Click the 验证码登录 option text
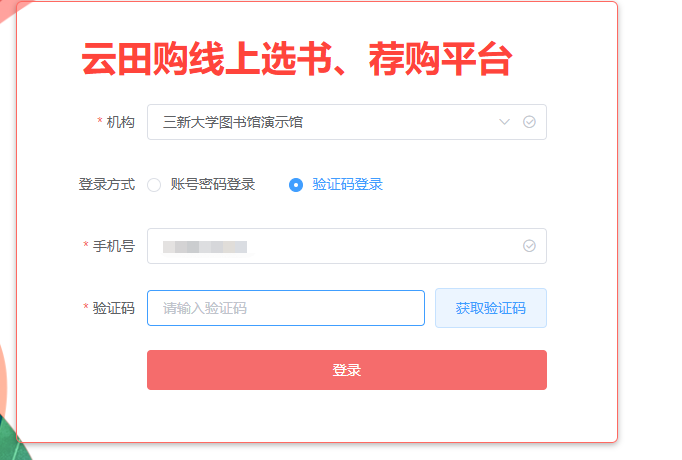 pyautogui.click(x=348, y=185)
